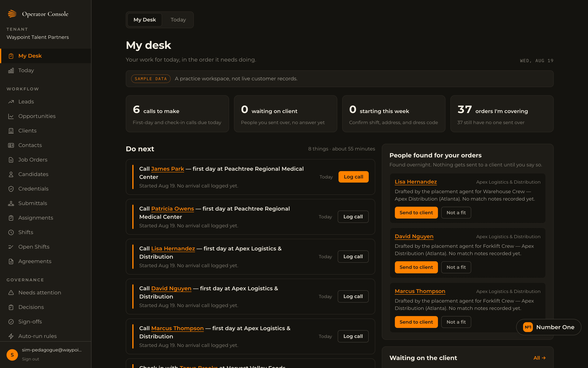
Task: Open Marcus Thompson in People found panel
Action: [420, 291]
